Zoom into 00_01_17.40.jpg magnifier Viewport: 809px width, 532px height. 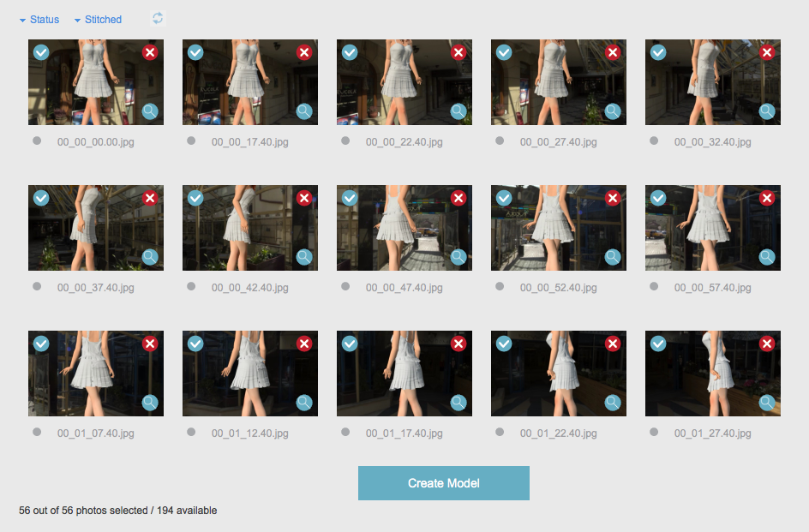(x=458, y=403)
